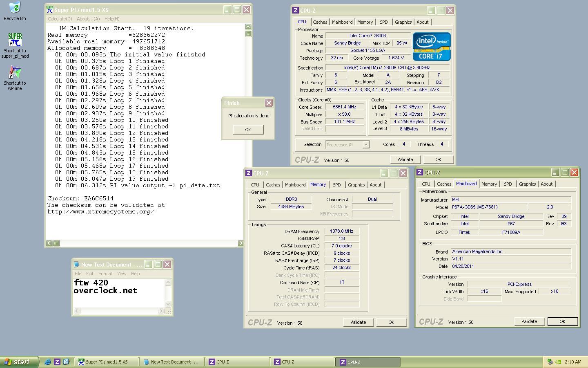The image size is (588, 368).
Task: Open Memory tab in the top CPU-Z window
Action: pyautogui.click(x=365, y=22)
